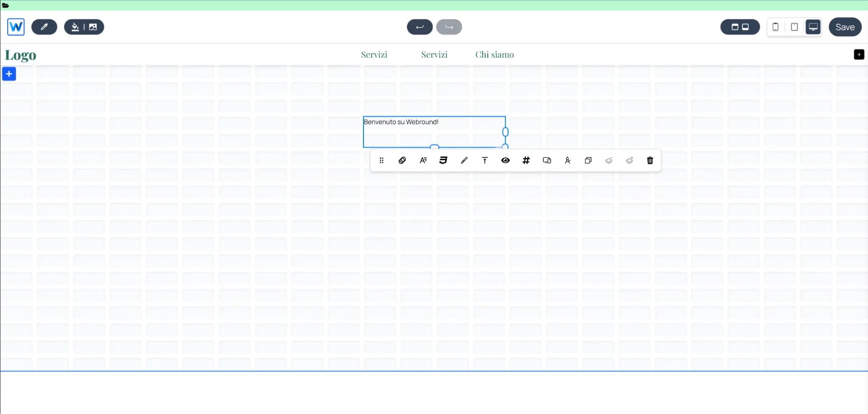Switch to mobile phone preview
Image resolution: width=868 pixels, height=414 pixels.
(x=775, y=27)
